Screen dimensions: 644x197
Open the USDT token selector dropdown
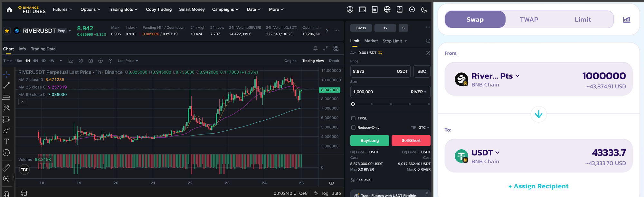485,153
